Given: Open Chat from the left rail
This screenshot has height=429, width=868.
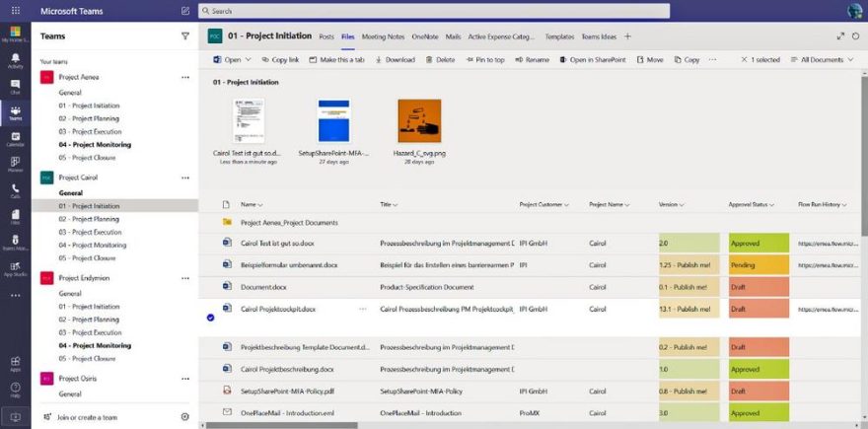Looking at the screenshot, I should 15,89.
